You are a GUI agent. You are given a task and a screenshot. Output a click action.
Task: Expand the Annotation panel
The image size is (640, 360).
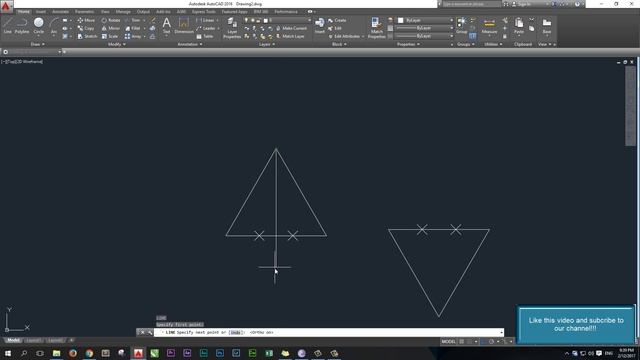(189, 44)
